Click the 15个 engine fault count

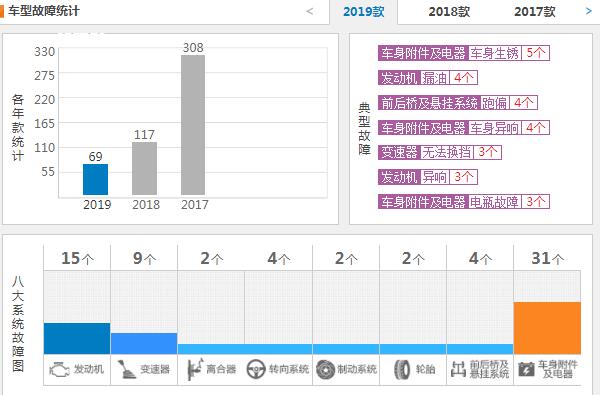[77, 259]
